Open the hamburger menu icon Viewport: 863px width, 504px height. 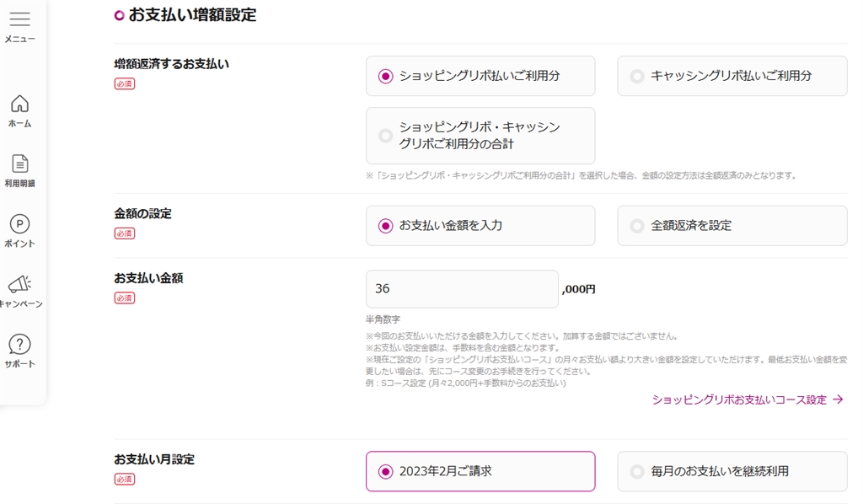tap(19, 19)
